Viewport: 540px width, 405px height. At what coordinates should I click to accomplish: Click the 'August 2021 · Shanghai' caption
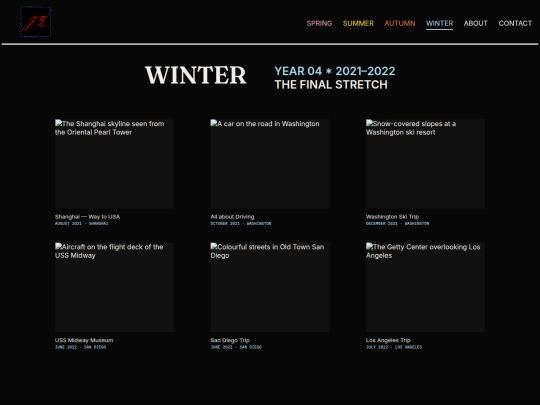[x=82, y=224]
